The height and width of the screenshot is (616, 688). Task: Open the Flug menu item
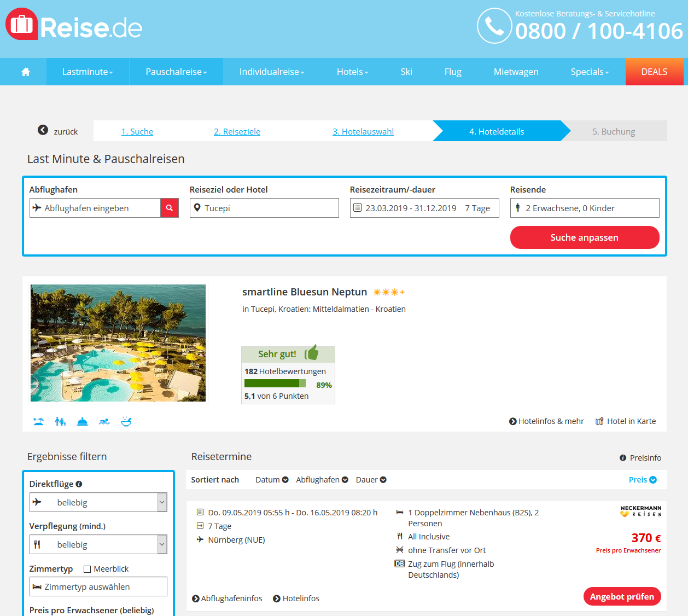coord(453,72)
